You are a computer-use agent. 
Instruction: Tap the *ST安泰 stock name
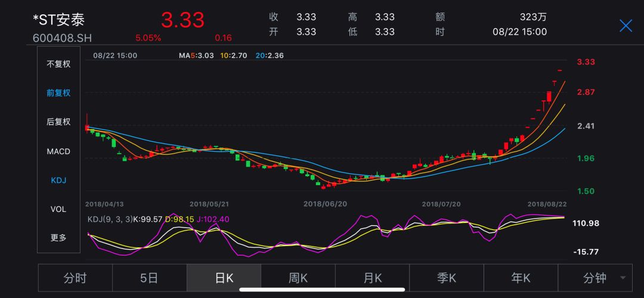coord(59,19)
